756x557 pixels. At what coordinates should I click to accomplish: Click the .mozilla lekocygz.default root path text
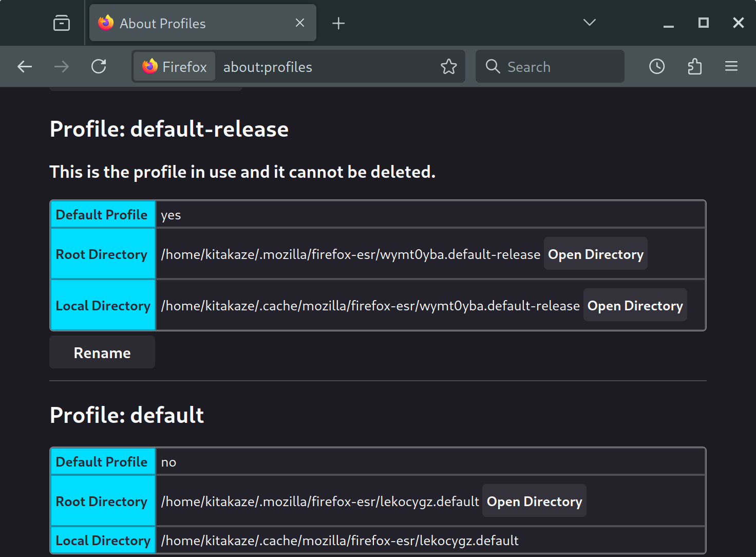pyautogui.click(x=320, y=502)
